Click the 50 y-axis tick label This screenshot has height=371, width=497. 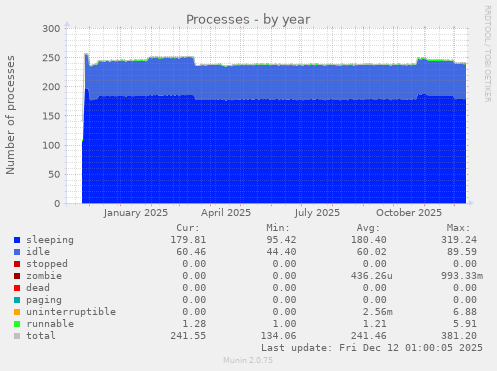point(55,174)
